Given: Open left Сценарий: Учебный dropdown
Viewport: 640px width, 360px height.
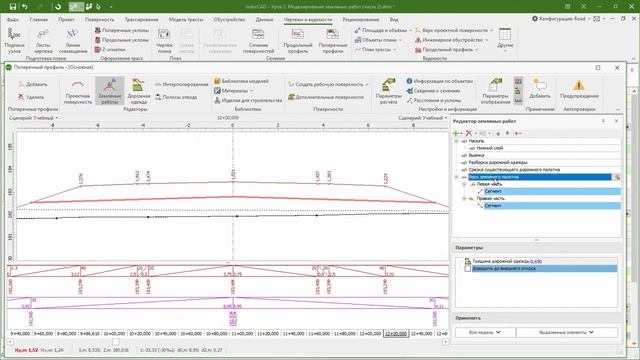Looking at the screenshot, I should [33, 118].
